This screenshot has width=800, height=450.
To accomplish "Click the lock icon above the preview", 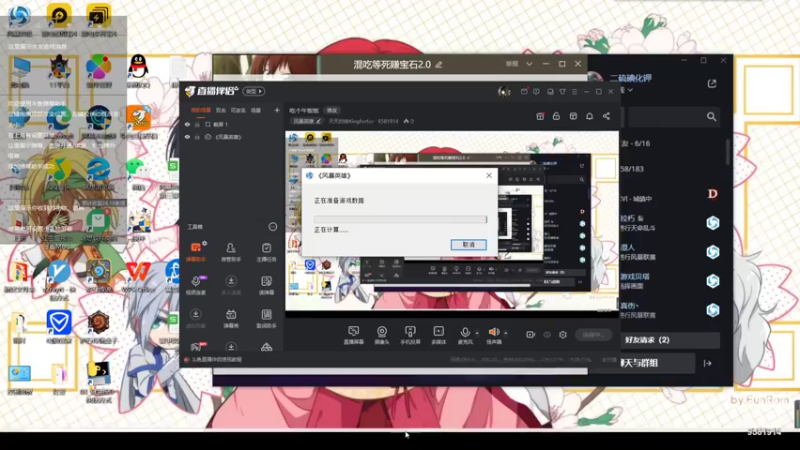I will coord(556,116).
